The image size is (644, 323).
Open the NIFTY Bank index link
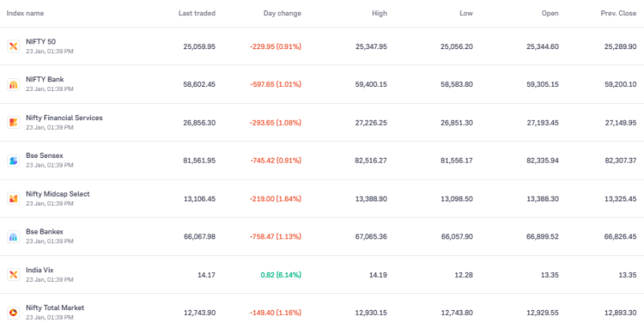coord(44,80)
